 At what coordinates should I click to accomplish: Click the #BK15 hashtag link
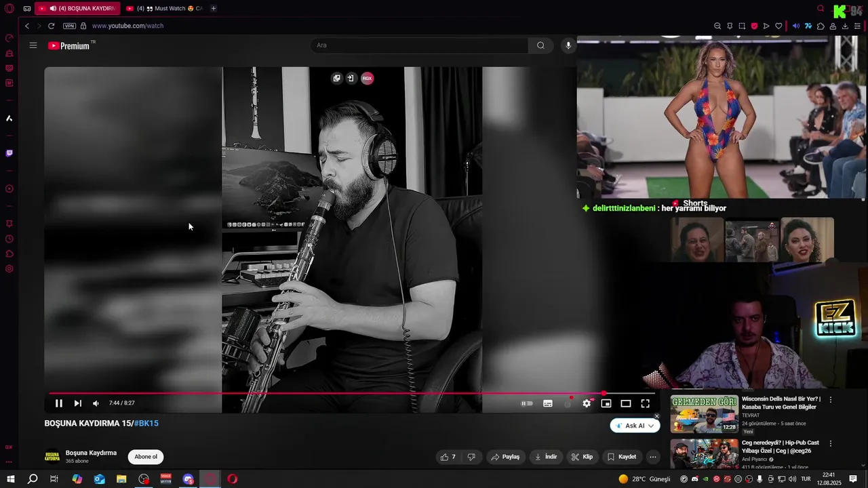coord(146,423)
